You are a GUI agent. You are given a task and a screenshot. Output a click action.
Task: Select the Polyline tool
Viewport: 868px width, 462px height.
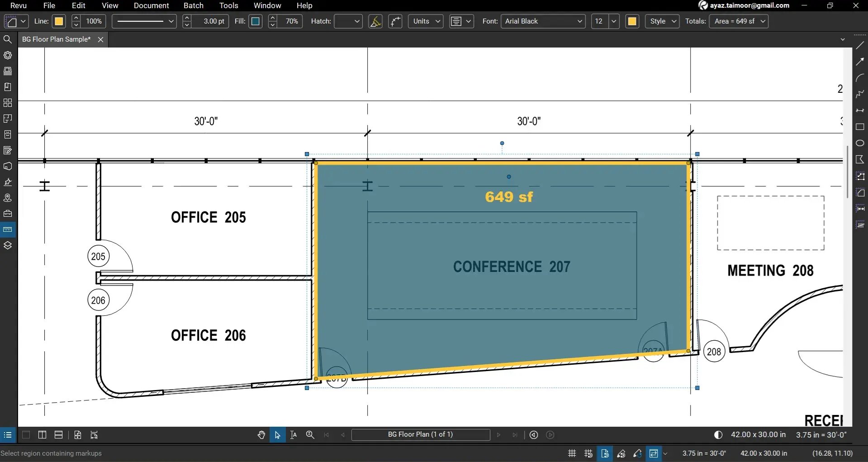[x=860, y=94]
